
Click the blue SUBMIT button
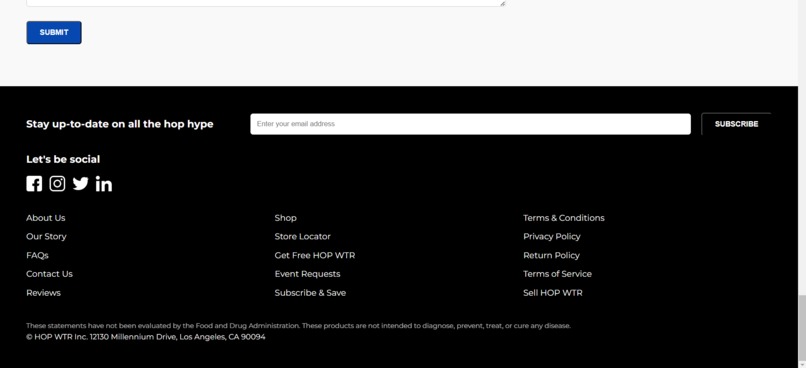click(x=54, y=32)
